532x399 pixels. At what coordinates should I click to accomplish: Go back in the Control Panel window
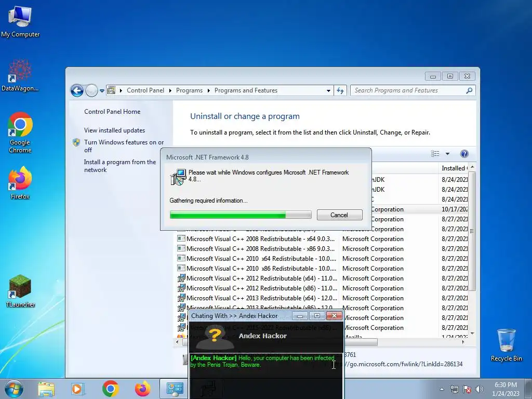pyautogui.click(x=77, y=90)
